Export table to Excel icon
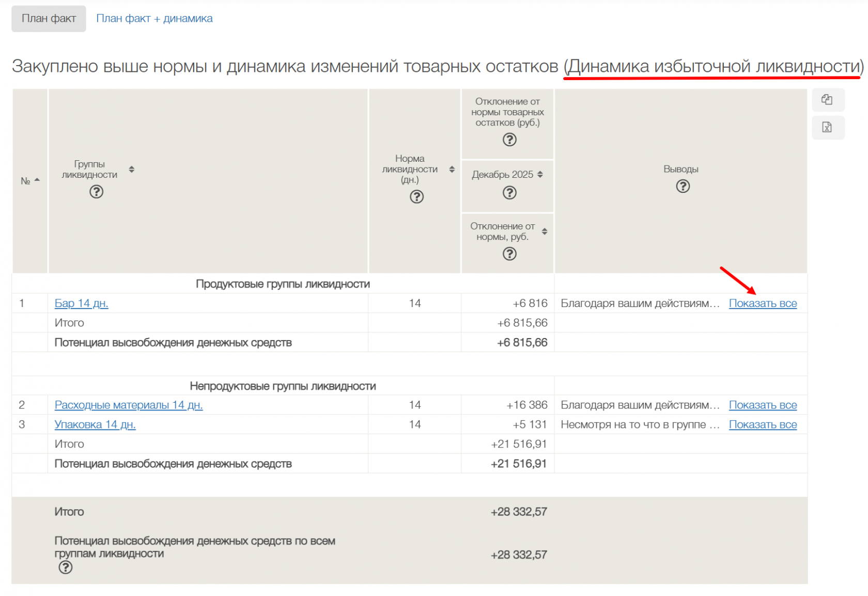The image size is (868, 596). (827, 128)
